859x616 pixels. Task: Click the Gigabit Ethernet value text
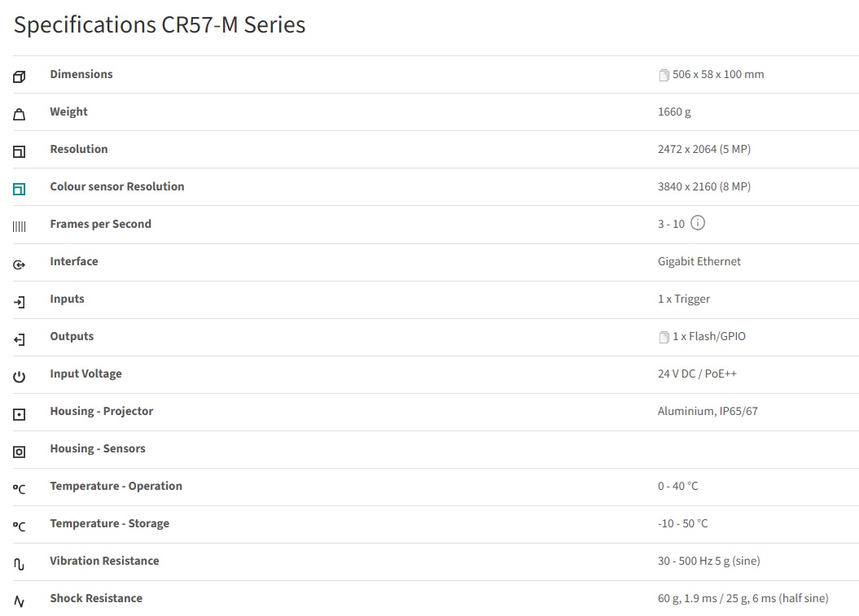coord(699,261)
